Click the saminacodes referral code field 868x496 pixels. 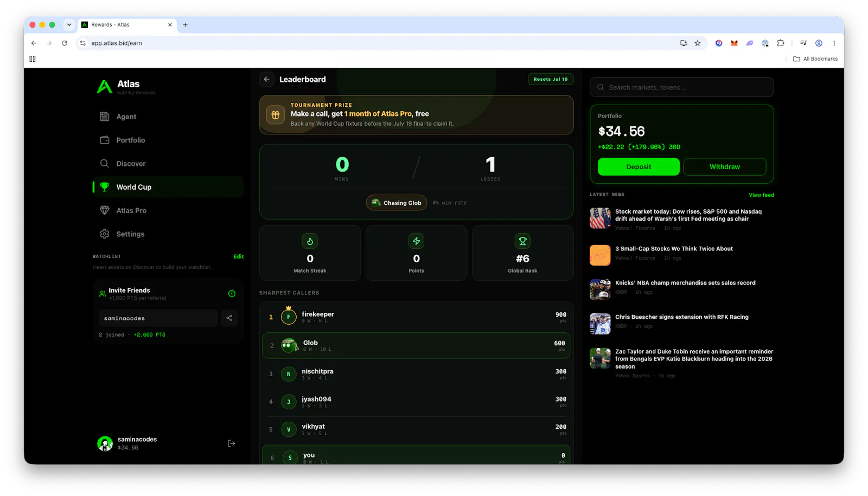(x=158, y=318)
